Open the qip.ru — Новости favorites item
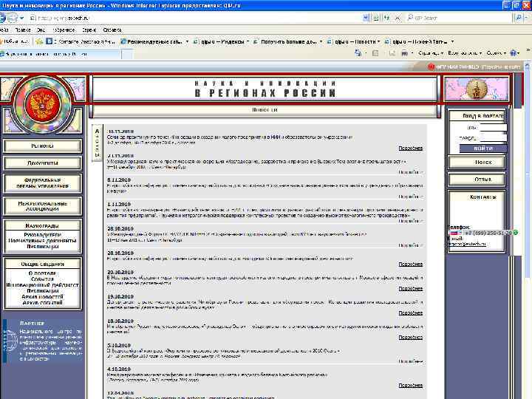Screen dimensions: 532x399 (x=353, y=41)
